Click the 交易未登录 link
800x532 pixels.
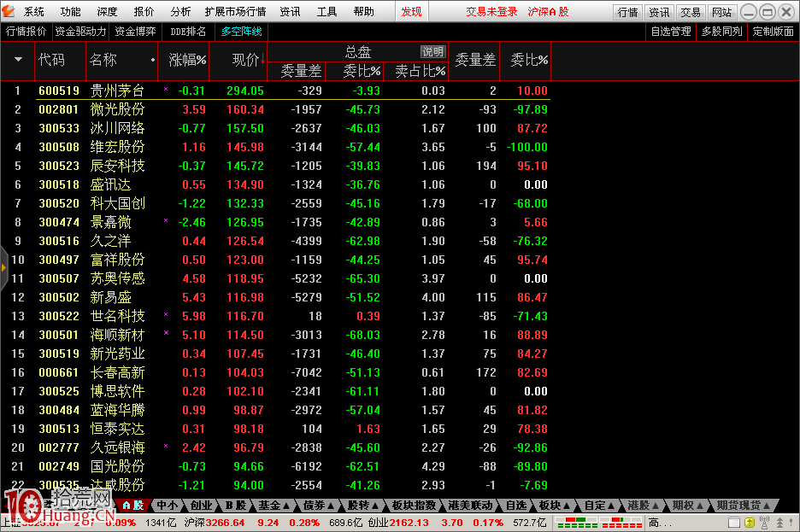coord(491,11)
